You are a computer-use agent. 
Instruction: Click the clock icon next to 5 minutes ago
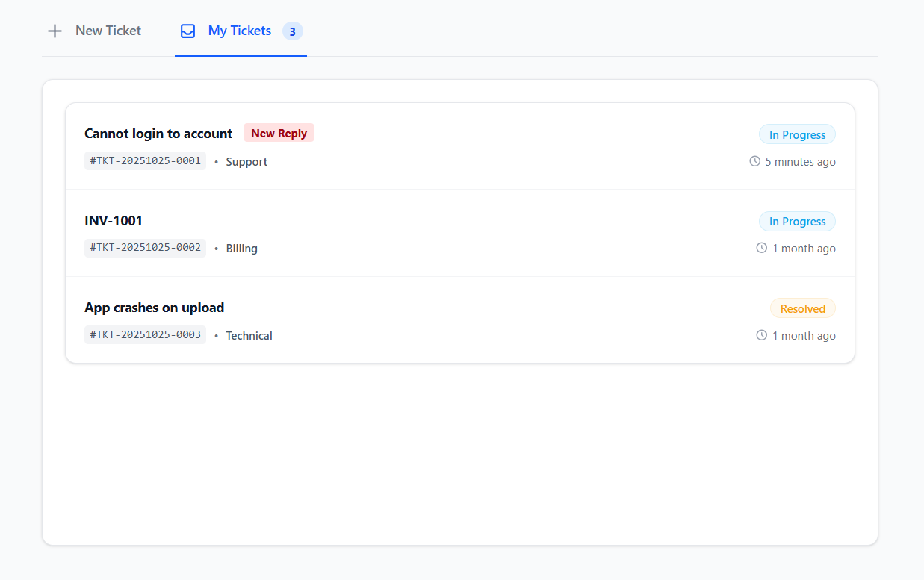754,161
